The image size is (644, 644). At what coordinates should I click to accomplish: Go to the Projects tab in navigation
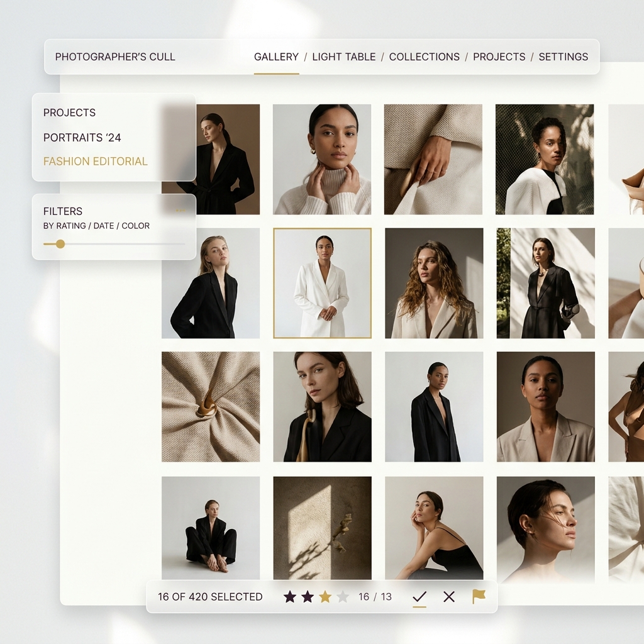pos(499,57)
